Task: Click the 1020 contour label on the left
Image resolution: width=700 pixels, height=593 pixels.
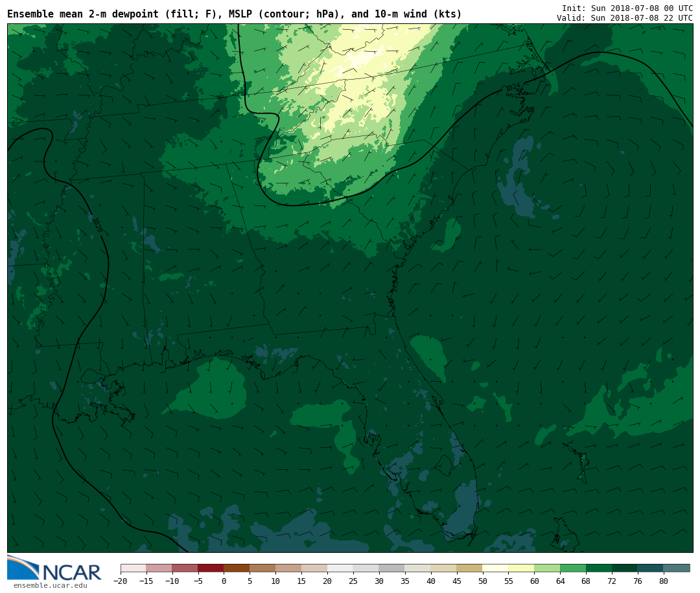Action: click(97, 225)
